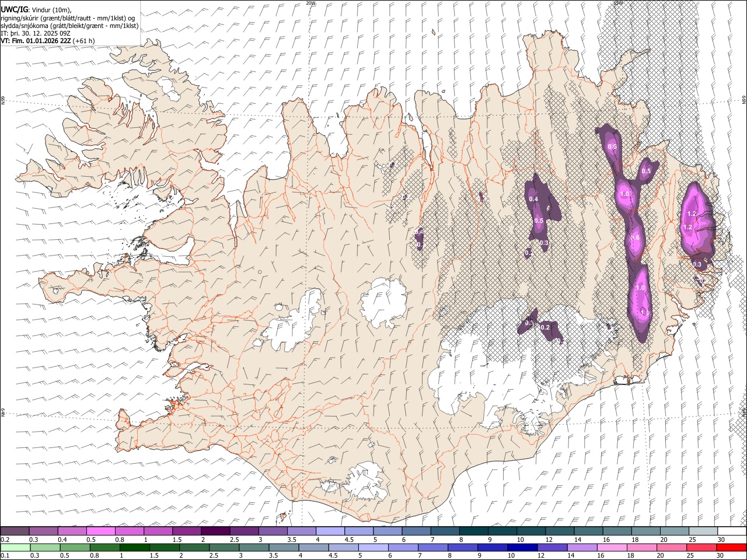Viewport: 747px width, 560px height.
Task: Select the darkest purple 2 swatch in top legend row
Action: click(x=215, y=531)
